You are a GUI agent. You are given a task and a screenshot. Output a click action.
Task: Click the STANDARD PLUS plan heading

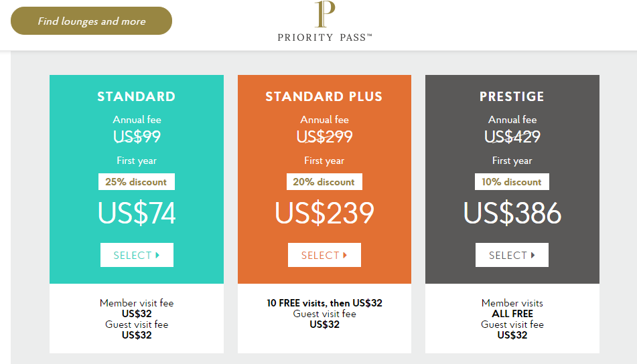coord(324,96)
